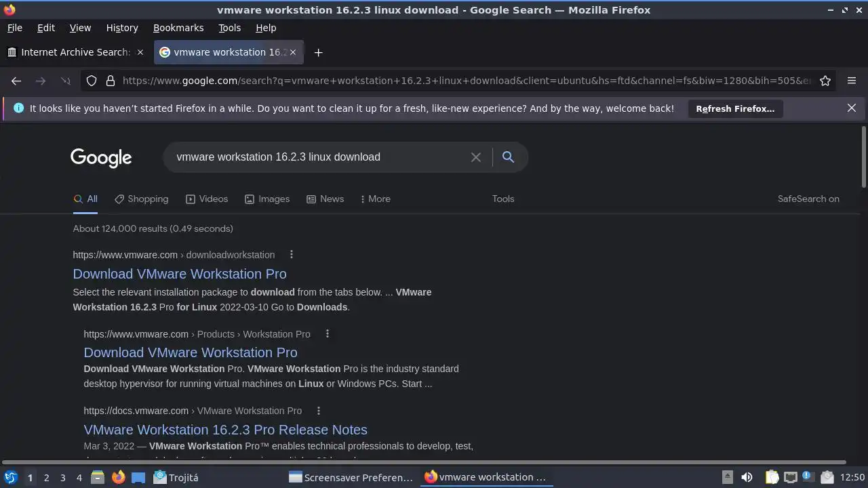Launch the file manager from panel
The height and width of the screenshot is (488, 868).
97,477
